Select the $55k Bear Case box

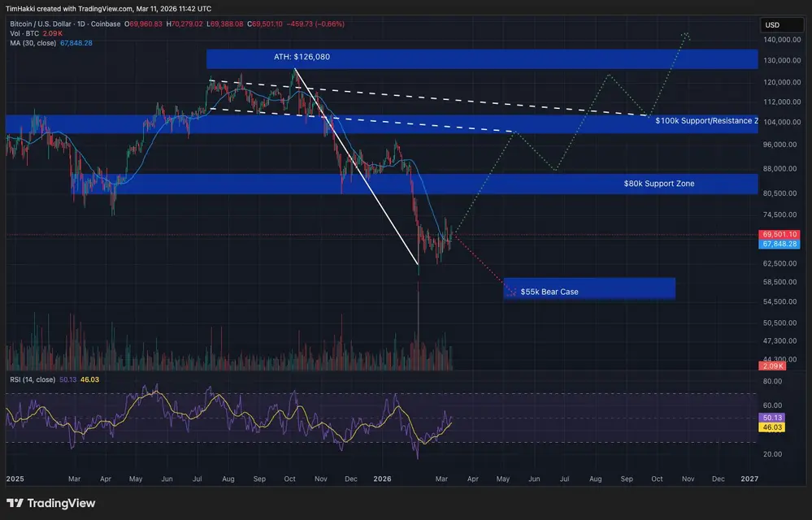[x=589, y=288]
